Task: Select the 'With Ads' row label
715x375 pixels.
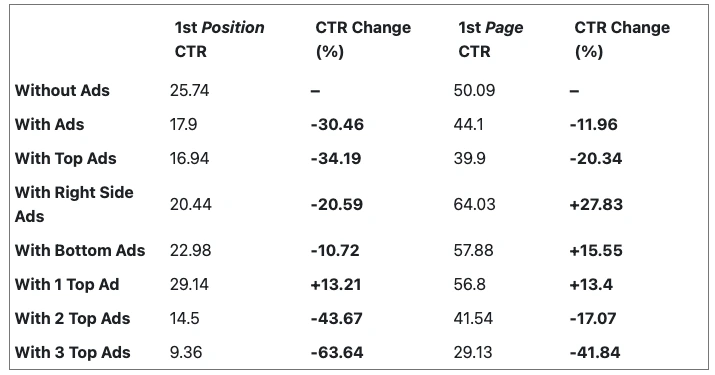Action: 49,125
